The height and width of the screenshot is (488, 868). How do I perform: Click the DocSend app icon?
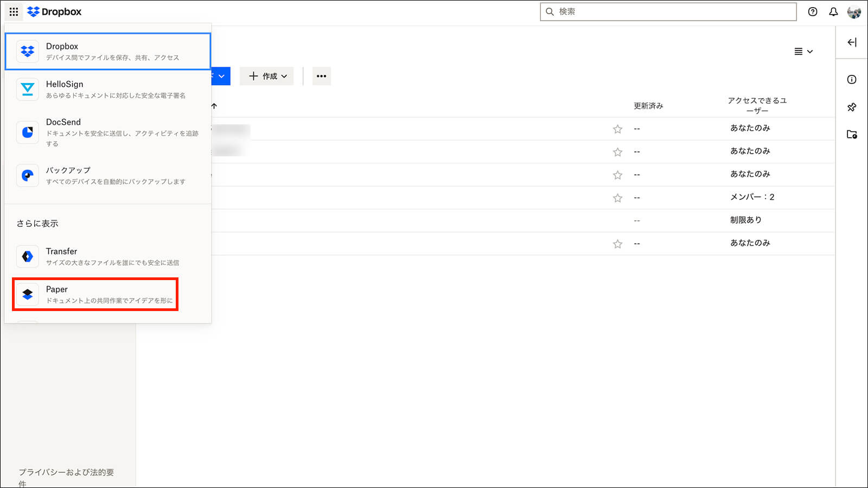(27, 132)
